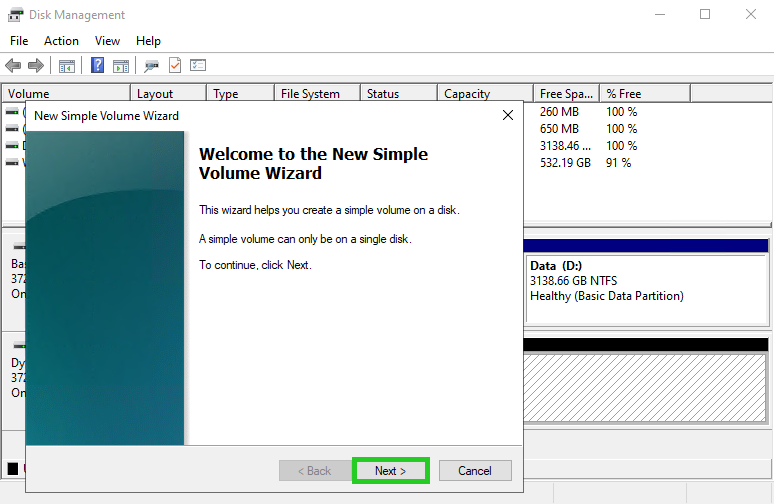Click the wizard title 'New Simple Volume Wizard'
The width and height of the screenshot is (774, 504).
pos(107,116)
